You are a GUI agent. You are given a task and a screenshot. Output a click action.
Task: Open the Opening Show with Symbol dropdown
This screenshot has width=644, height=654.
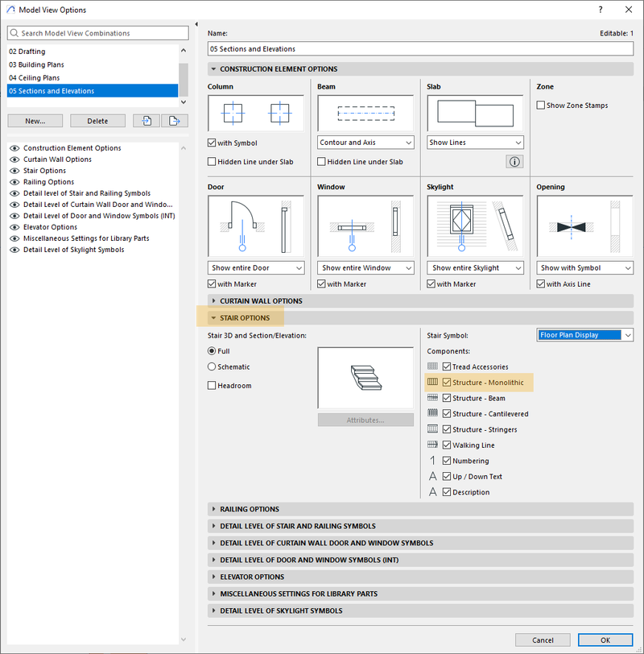point(584,267)
